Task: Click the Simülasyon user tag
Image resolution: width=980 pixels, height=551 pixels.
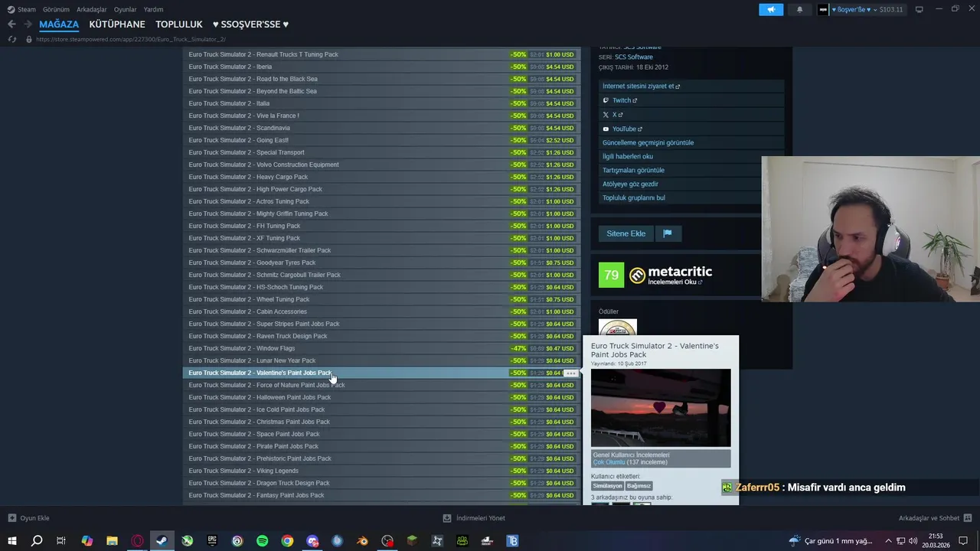Action: (607, 486)
